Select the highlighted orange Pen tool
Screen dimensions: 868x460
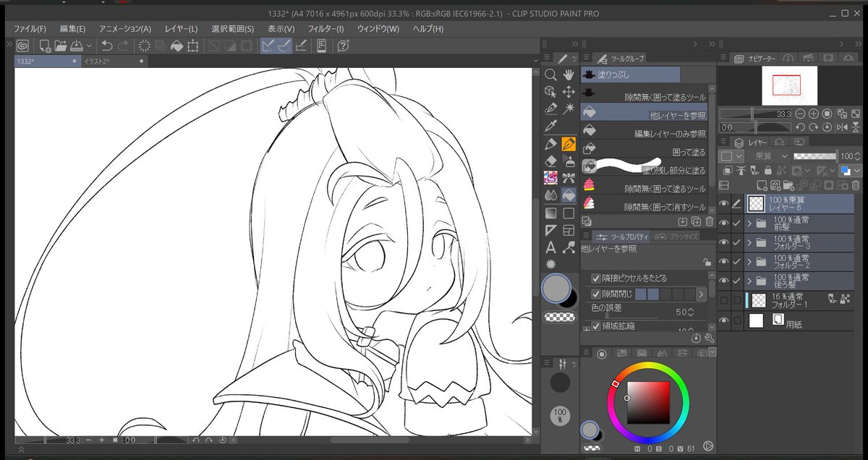(569, 143)
